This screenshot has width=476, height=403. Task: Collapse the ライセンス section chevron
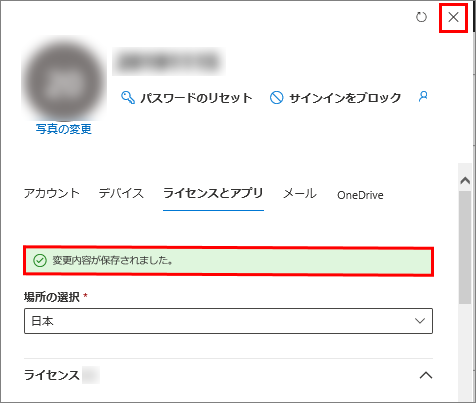(x=426, y=375)
